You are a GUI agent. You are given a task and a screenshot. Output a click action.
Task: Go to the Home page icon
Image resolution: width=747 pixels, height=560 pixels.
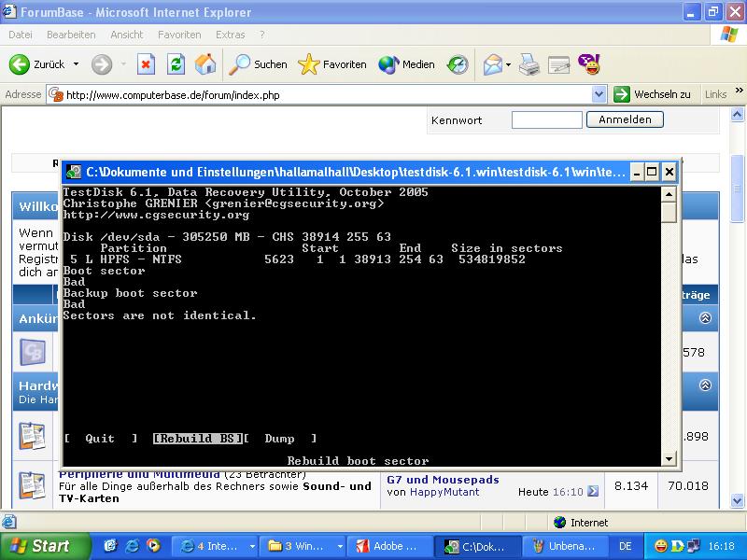coord(205,64)
